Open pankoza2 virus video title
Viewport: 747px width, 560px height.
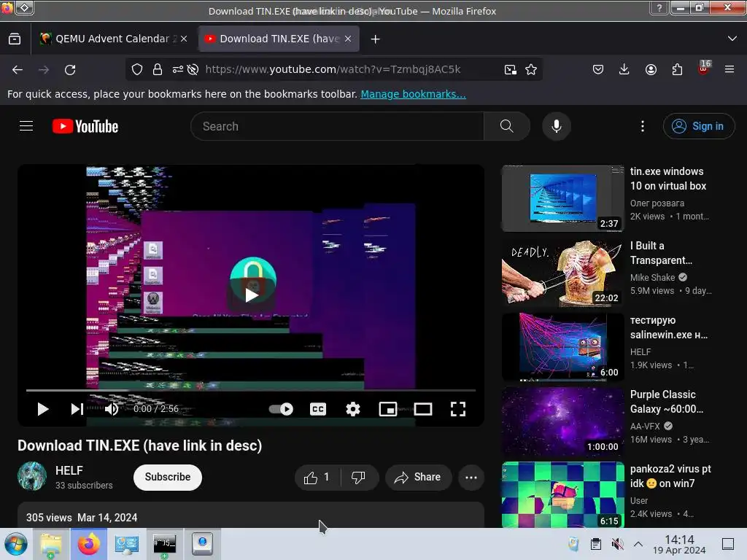point(670,476)
